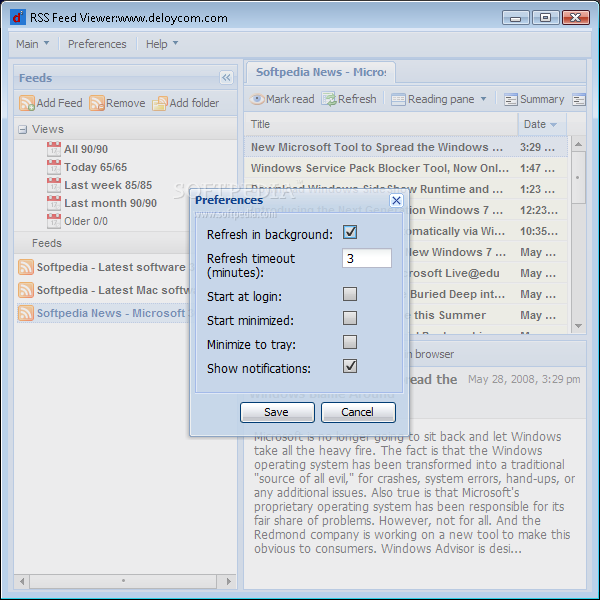Click RSS icon of Softpedia Latest Mac feed
Viewport: 600px width, 600px height.
point(26,290)
